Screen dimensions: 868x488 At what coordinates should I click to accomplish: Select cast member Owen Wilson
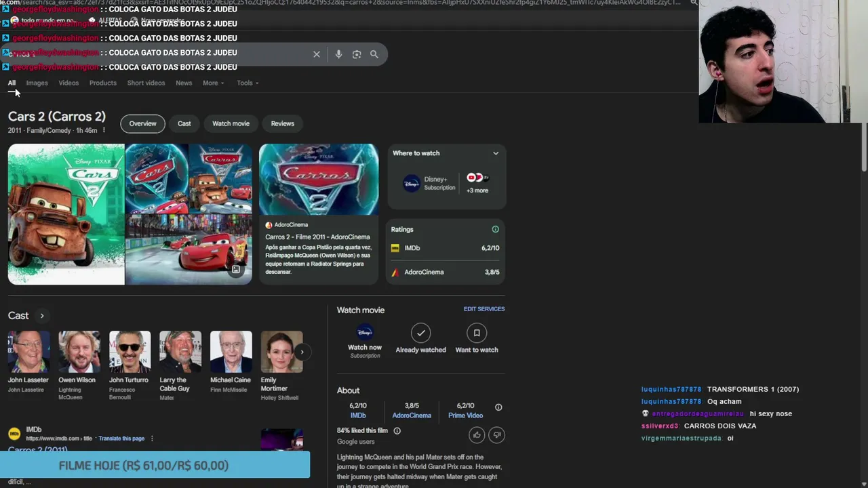[79, 365]
